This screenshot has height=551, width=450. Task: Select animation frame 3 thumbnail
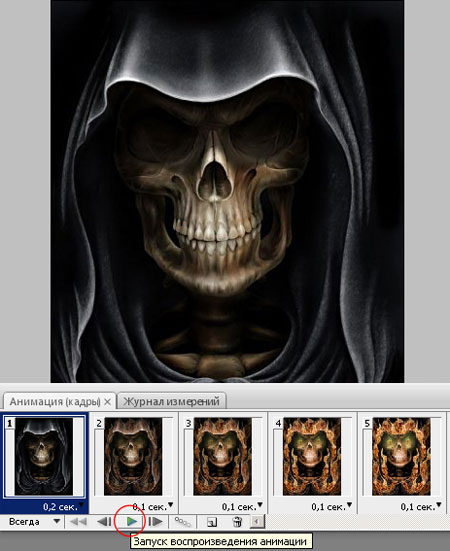click(x=222, y=456)
